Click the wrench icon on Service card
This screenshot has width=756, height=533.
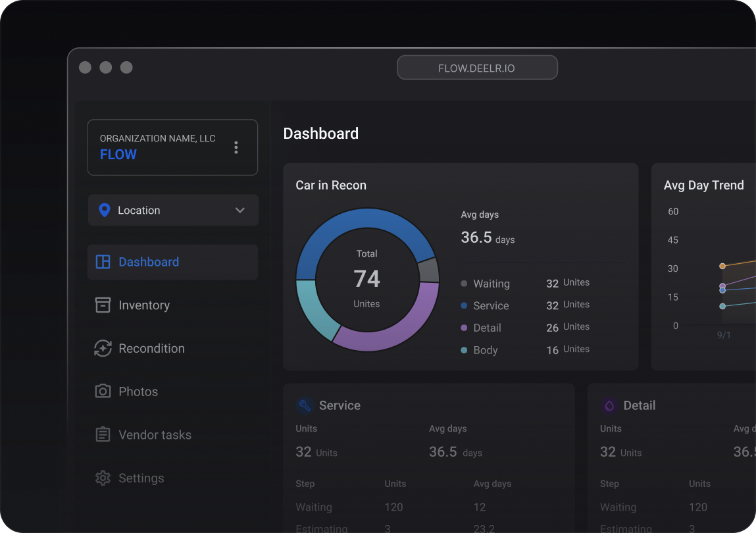(x=305, y=405)
